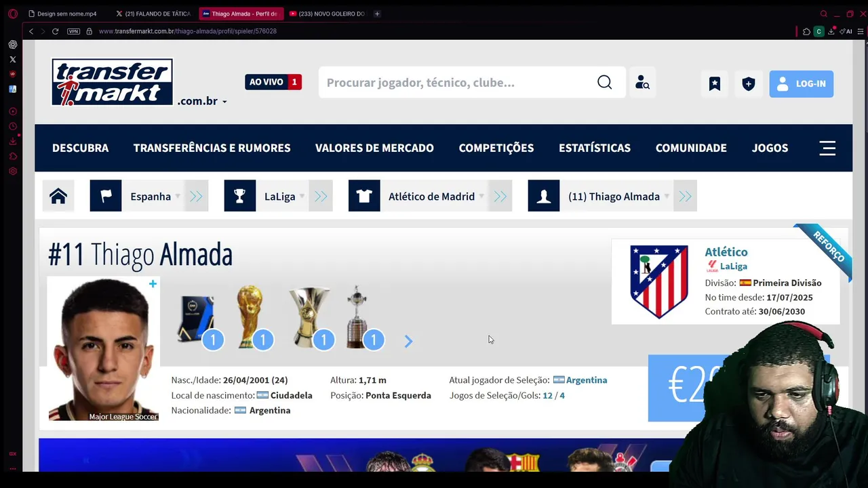Open the COMUNIDADE menu
Image resolution: width=868 pixels, height=488 pixels.
point(691,148)
